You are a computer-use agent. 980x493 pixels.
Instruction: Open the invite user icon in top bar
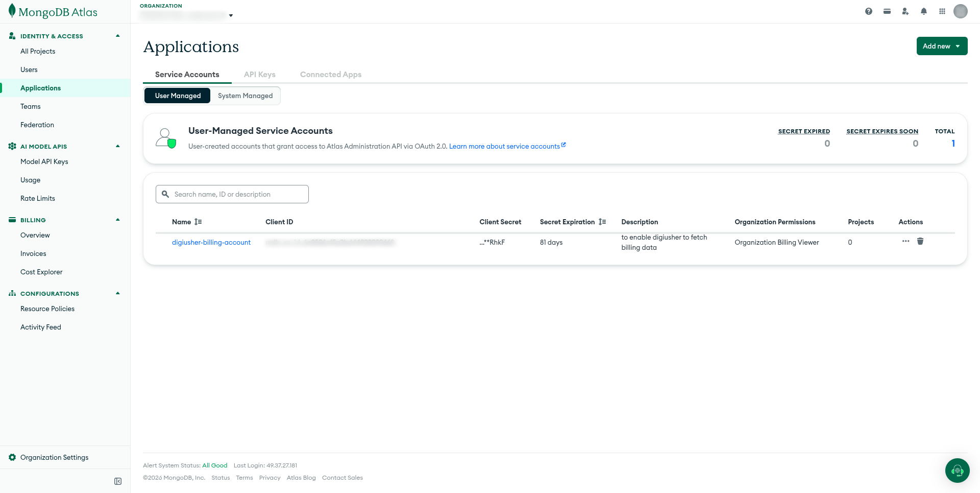click(905, 11)
